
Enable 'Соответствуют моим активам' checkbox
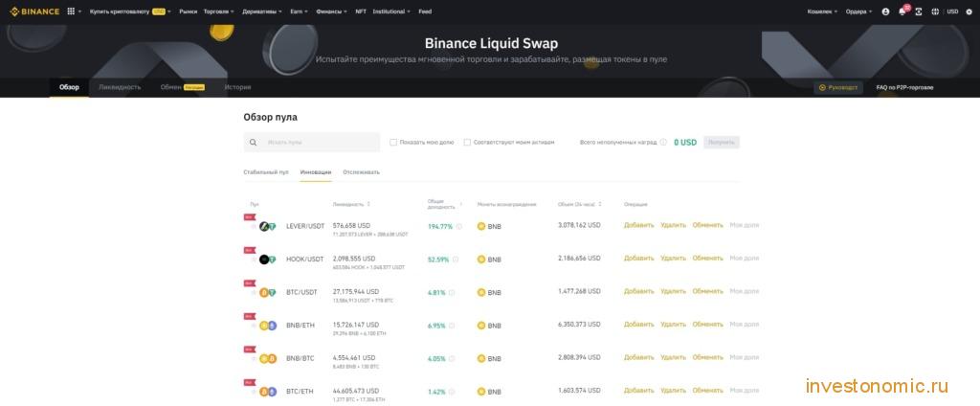pos(467,142)
